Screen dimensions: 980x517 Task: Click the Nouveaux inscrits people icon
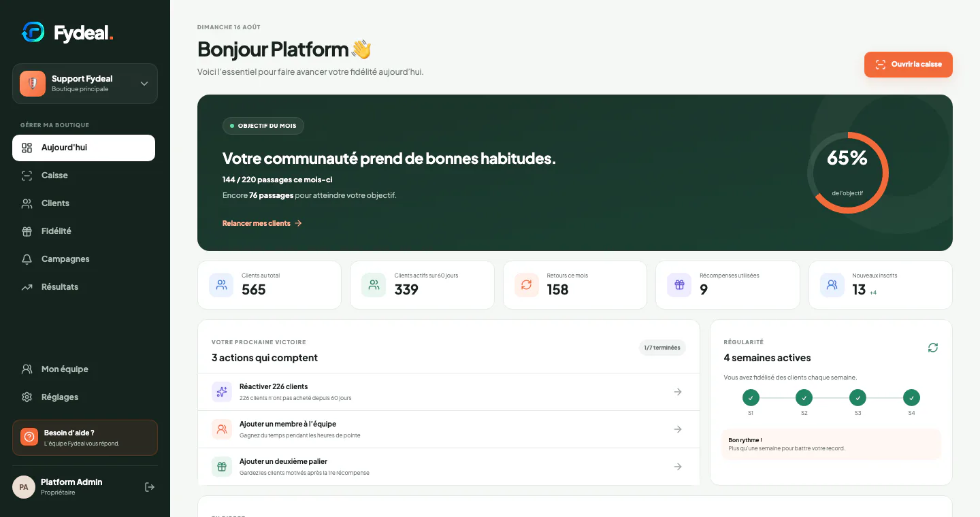click(x=832, y=285)
